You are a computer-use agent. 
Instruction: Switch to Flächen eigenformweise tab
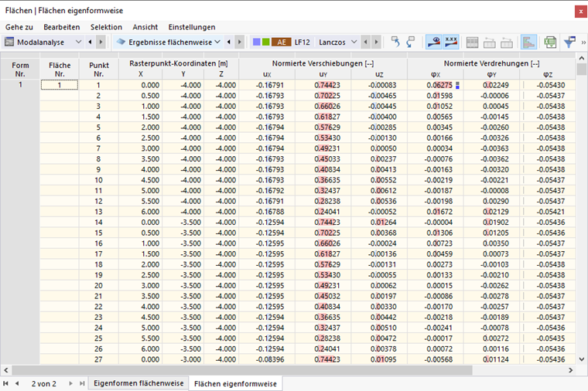tap(235, 383)
